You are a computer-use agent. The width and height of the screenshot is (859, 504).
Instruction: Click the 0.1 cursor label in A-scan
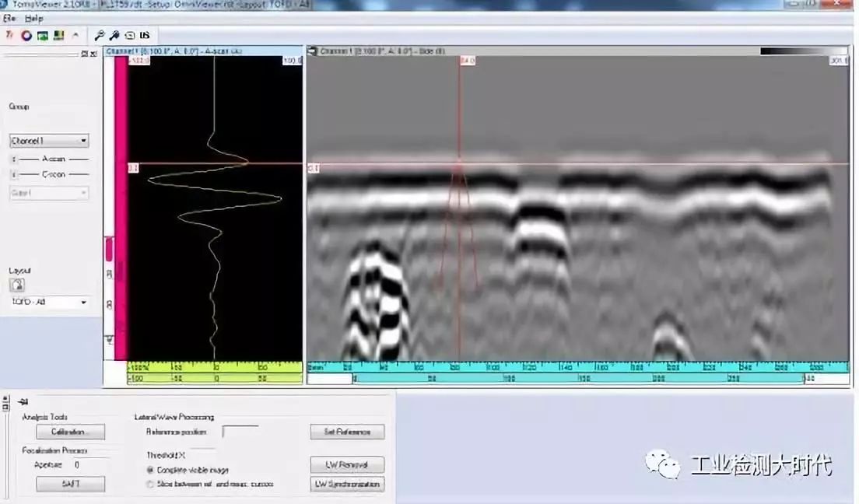[133, 168]
